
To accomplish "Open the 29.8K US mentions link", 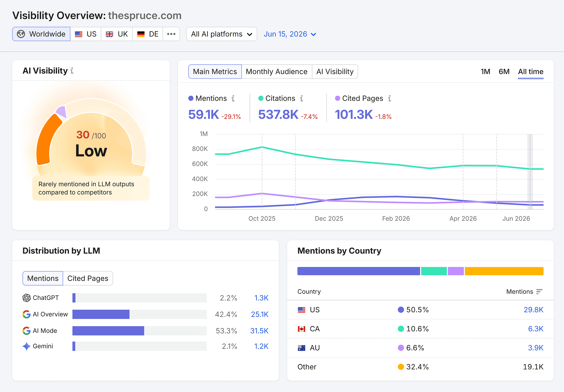I will click(534, 309).
